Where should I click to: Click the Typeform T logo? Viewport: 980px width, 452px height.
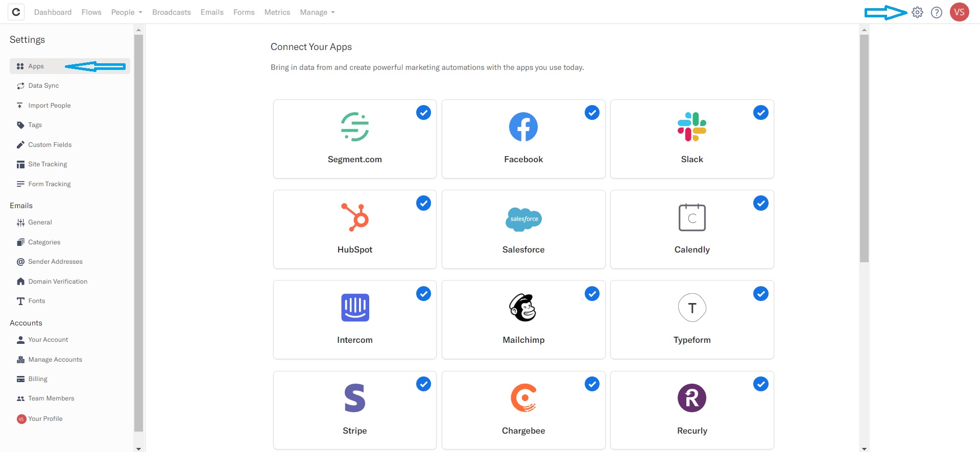(692, 308)
